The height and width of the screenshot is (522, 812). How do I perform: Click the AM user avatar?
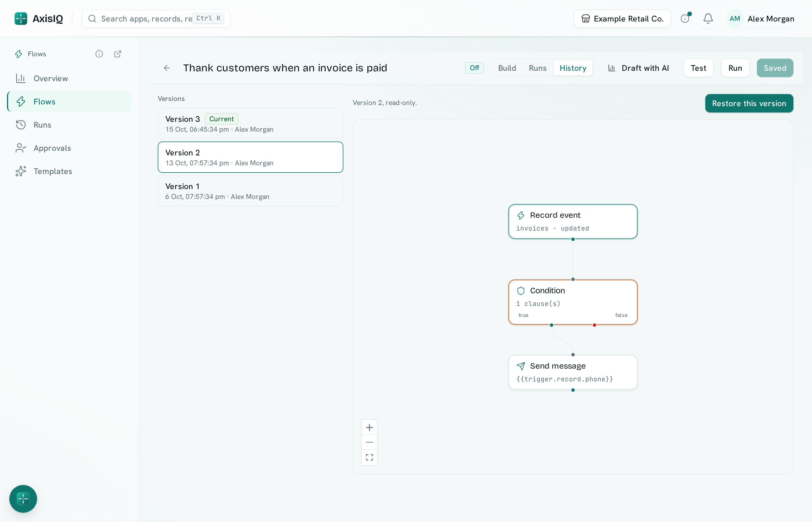click(x=734, y=19)
